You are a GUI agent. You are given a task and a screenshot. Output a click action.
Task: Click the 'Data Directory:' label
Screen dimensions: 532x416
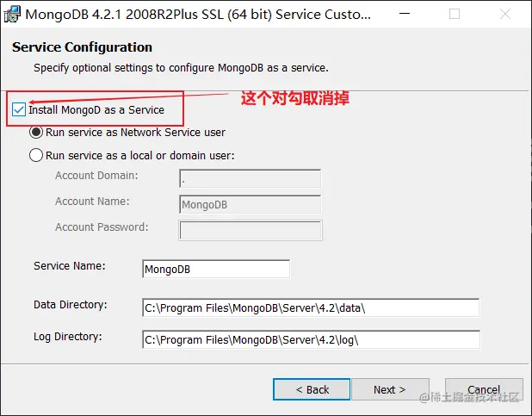pos(71,305)
